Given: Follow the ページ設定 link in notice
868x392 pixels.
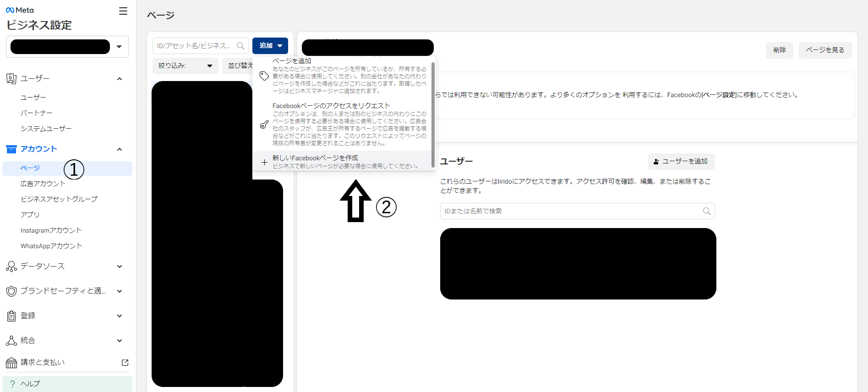Looking at the screenshot, I should coord(719,95).
